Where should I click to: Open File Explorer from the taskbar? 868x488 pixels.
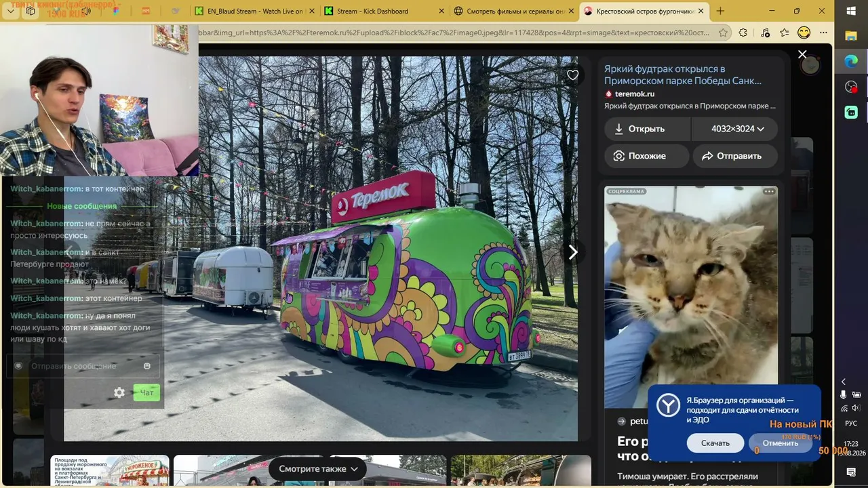851,35
